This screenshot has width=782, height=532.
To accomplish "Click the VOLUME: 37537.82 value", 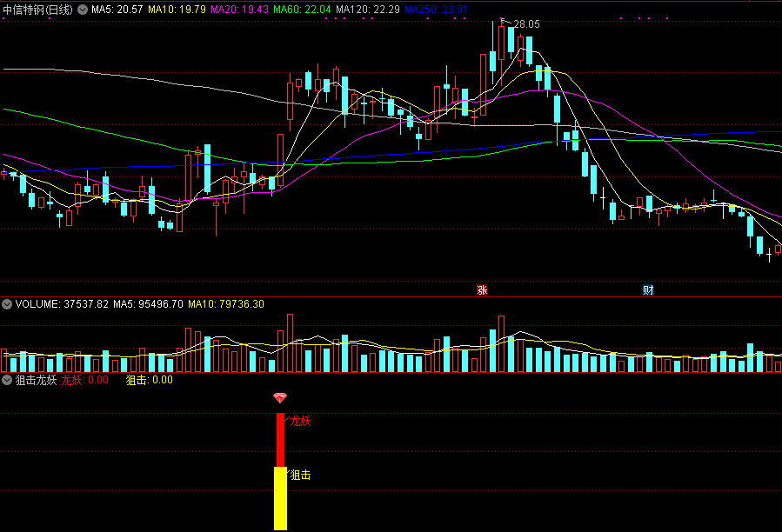I will 62,304.
